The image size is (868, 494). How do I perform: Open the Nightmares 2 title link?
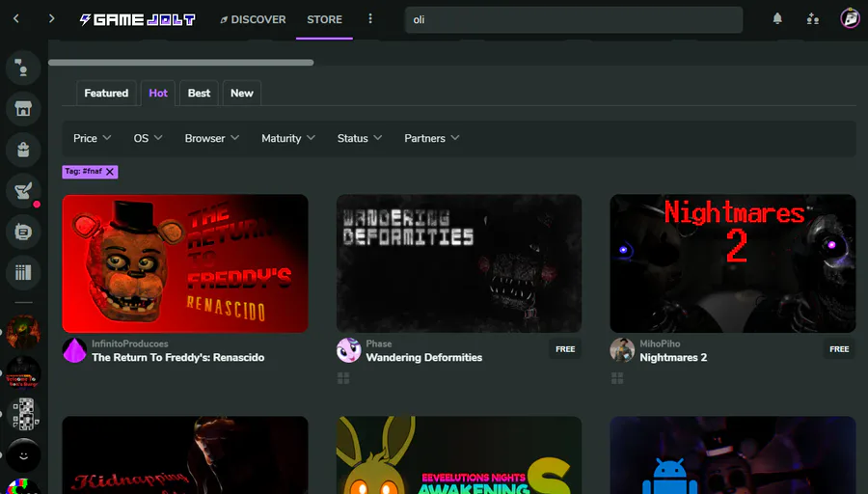tap(673, 358)
